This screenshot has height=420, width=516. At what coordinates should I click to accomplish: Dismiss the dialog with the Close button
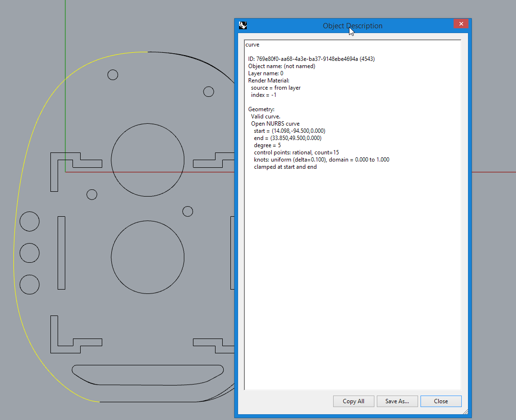click(441, 401)
